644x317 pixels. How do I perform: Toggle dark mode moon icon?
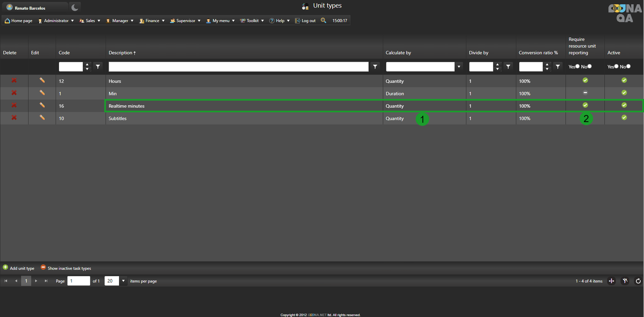tap(75, 7)
